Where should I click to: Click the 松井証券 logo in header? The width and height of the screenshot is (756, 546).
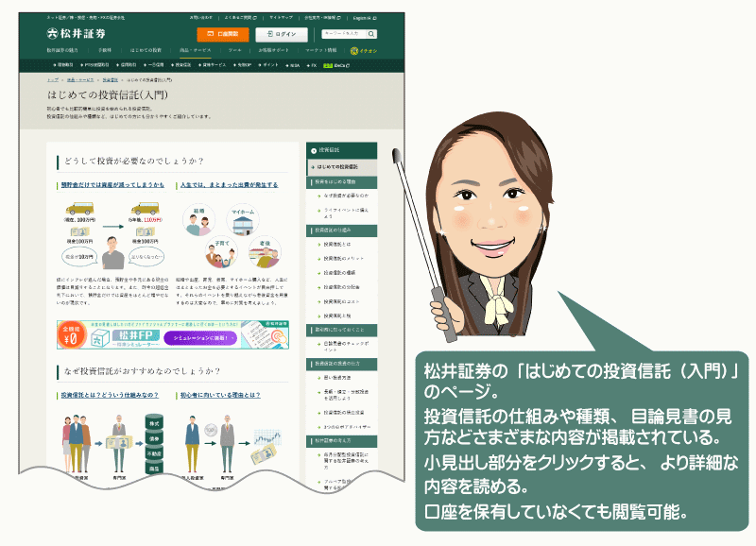tap(77, 33)
